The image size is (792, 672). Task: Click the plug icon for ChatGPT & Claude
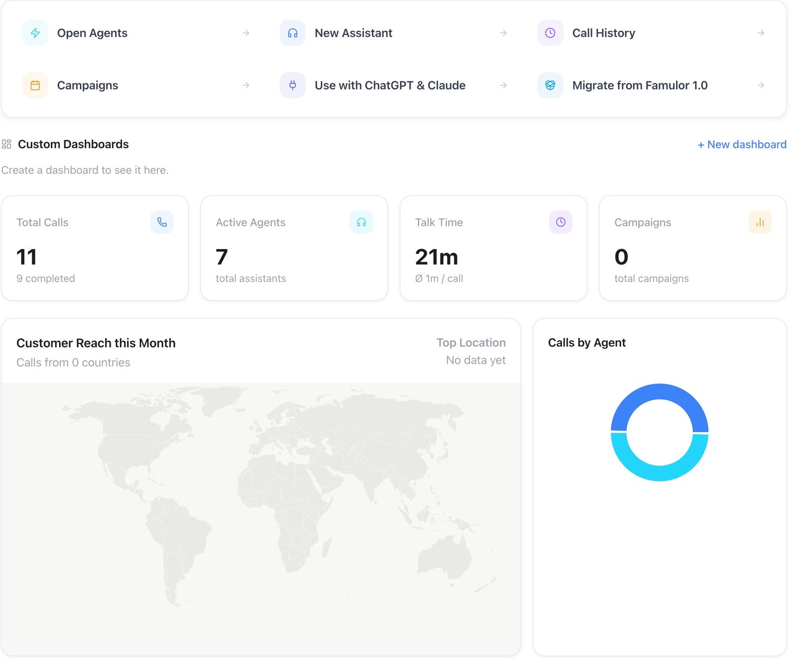coord(293,85)
